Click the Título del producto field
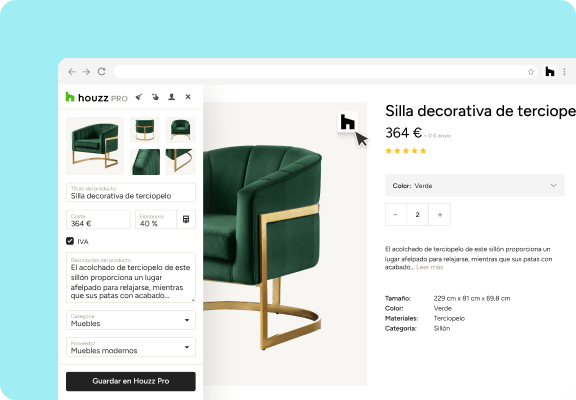 click(x=131, y=192)
